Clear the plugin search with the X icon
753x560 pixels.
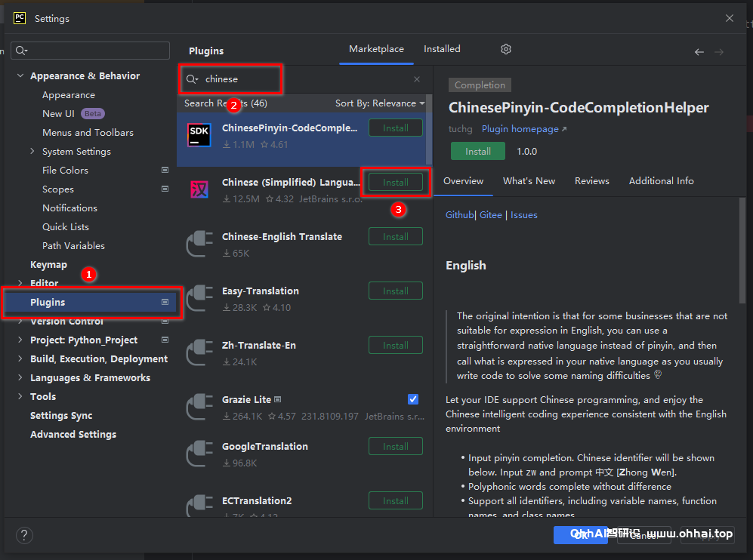pos(417,79)
